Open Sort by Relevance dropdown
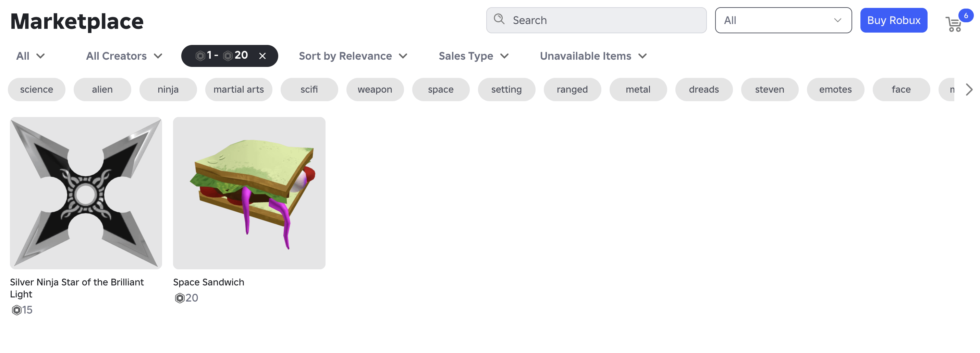This screenshot has height=353, width=980. pyautogui.click(x=353, y=56)
